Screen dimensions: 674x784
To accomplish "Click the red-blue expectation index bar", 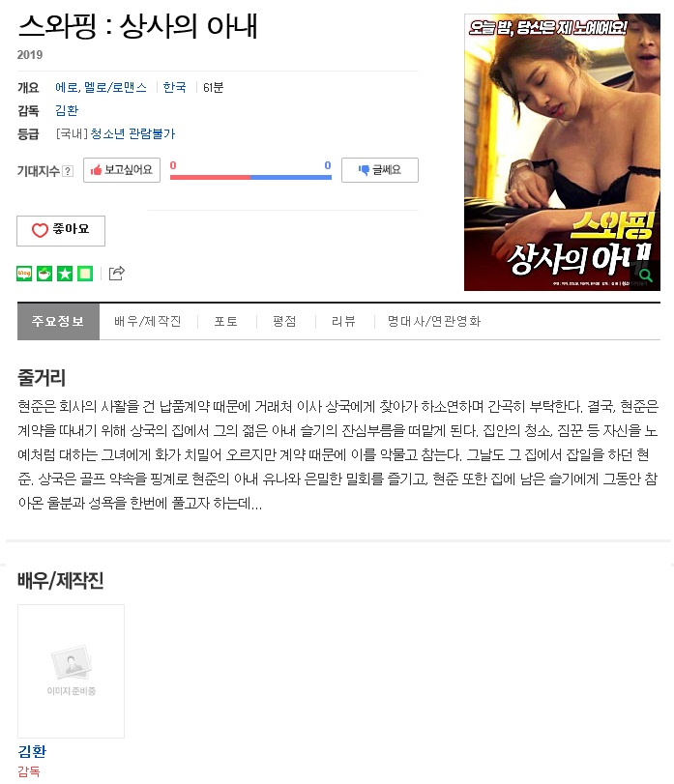I will (x=250, y=177).
